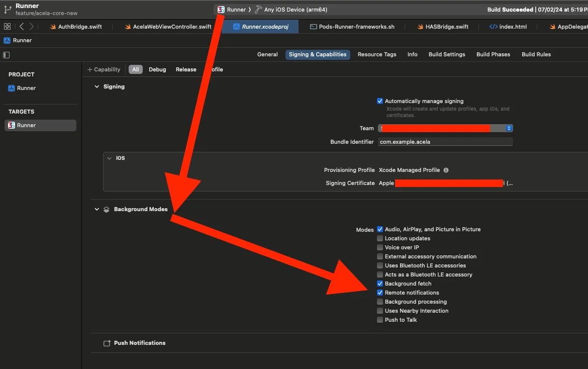Screen dimensions: 588x369
Task: Enable Background processing mode
Action: [x=380, y=302]
